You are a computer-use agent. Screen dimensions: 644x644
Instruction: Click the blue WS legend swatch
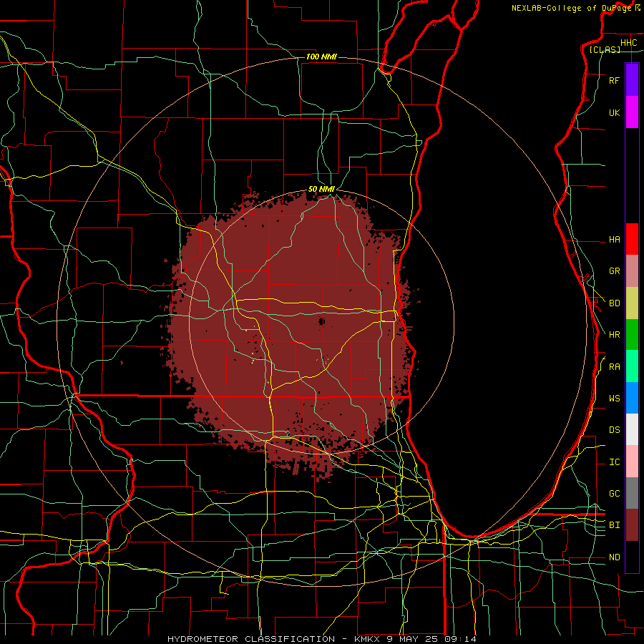[632, 398]
